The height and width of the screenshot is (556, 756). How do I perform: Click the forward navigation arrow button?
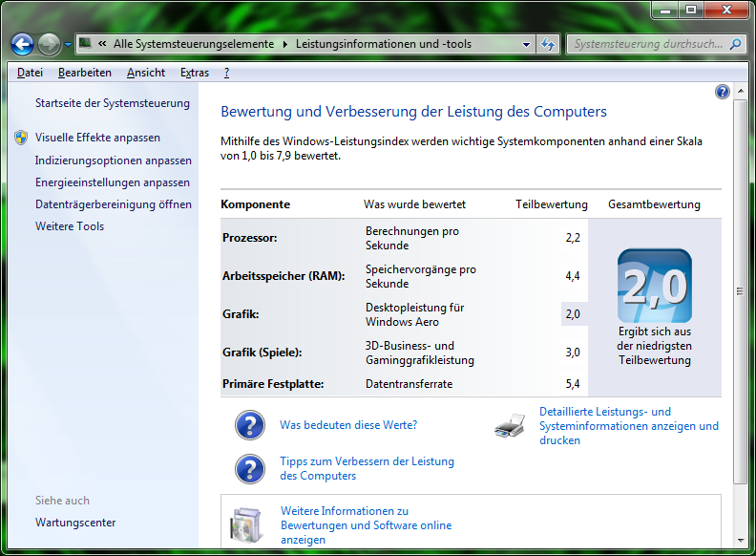point(49,44)
